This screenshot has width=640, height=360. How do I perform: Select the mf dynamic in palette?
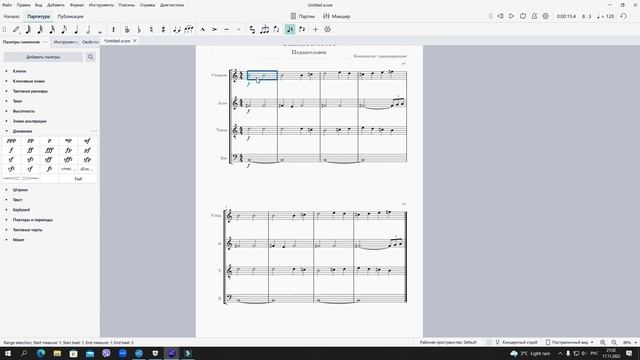pyautogui.click(x=87, y=141)
